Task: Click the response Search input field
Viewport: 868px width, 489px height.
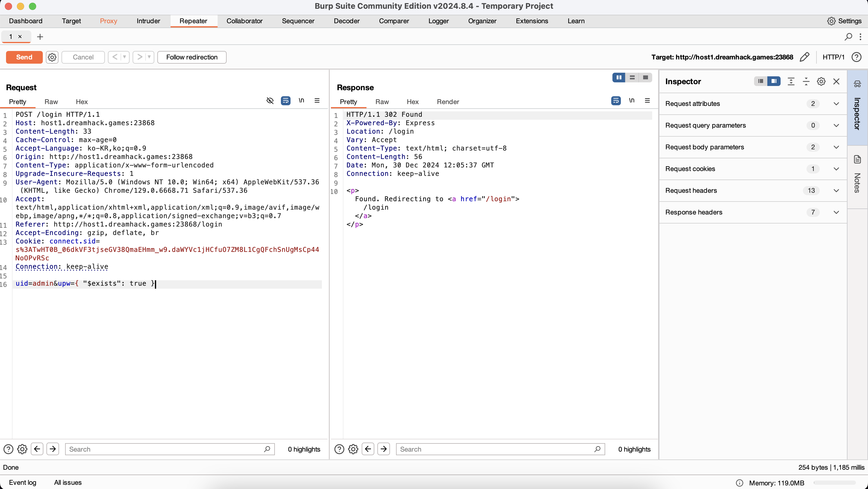Action: pyautogui.click(x=495, y=449)
